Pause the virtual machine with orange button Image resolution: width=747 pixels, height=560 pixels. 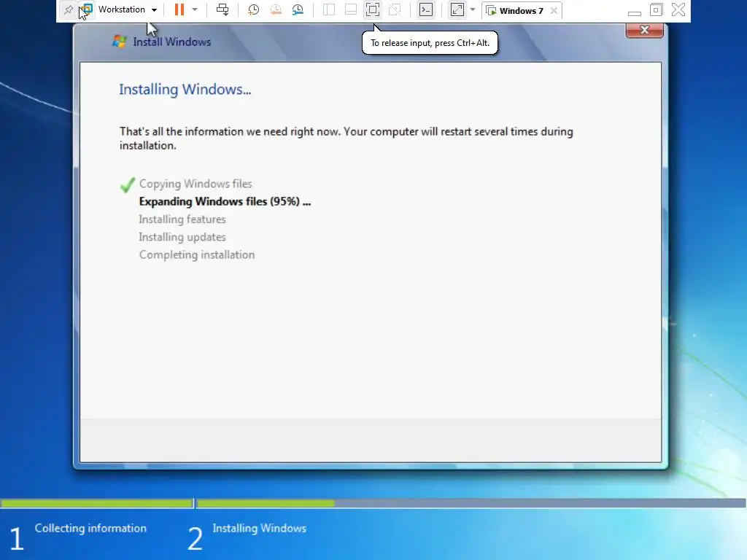(179, 9)
